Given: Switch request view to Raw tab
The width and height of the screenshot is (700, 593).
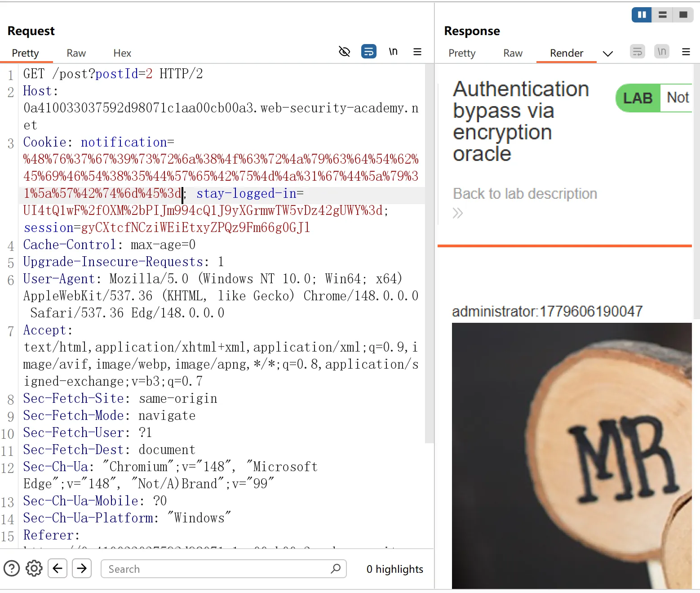Looking at the screenshot, I should click(76, 53).
